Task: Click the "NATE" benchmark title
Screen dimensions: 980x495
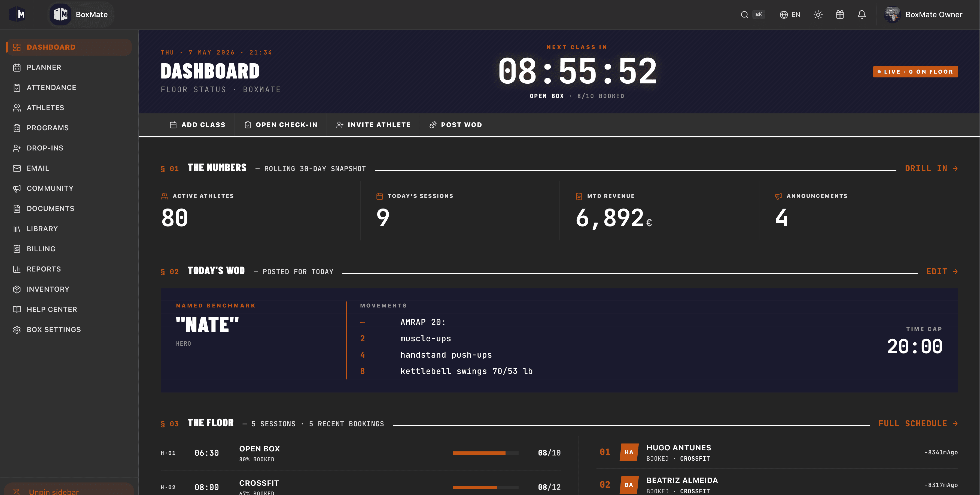Action: [207, 325]
